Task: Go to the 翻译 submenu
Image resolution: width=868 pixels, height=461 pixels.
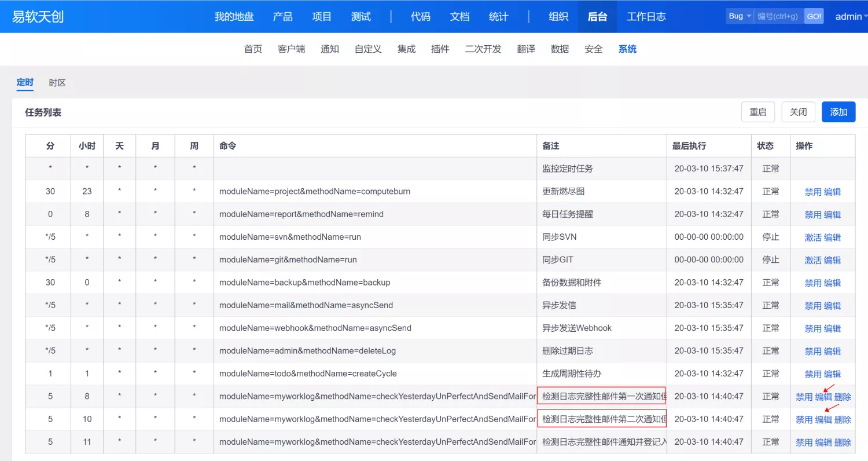Action: 526,49
